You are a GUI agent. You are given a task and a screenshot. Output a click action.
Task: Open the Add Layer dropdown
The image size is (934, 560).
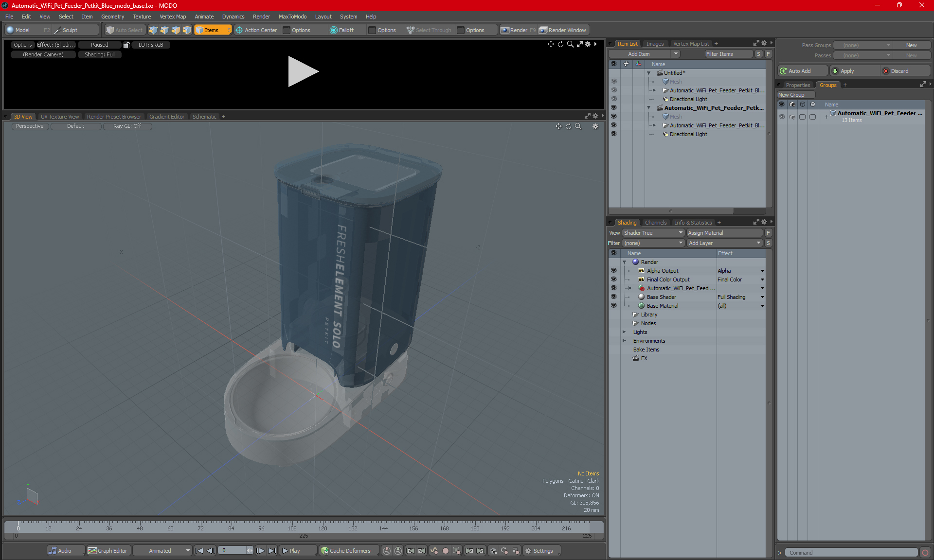[x=724, y=243]
